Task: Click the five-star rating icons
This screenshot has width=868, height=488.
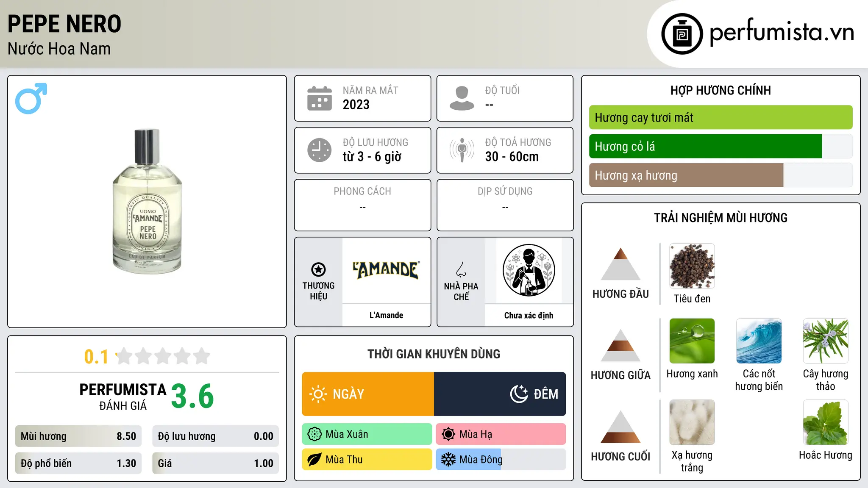Action: [x=163, y=356]
